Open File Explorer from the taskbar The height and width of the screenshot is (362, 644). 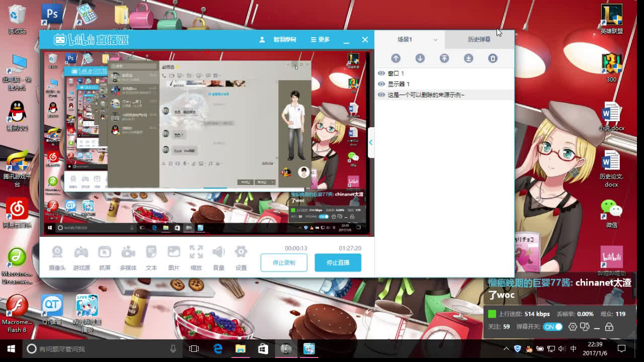(x=240, y=348)
